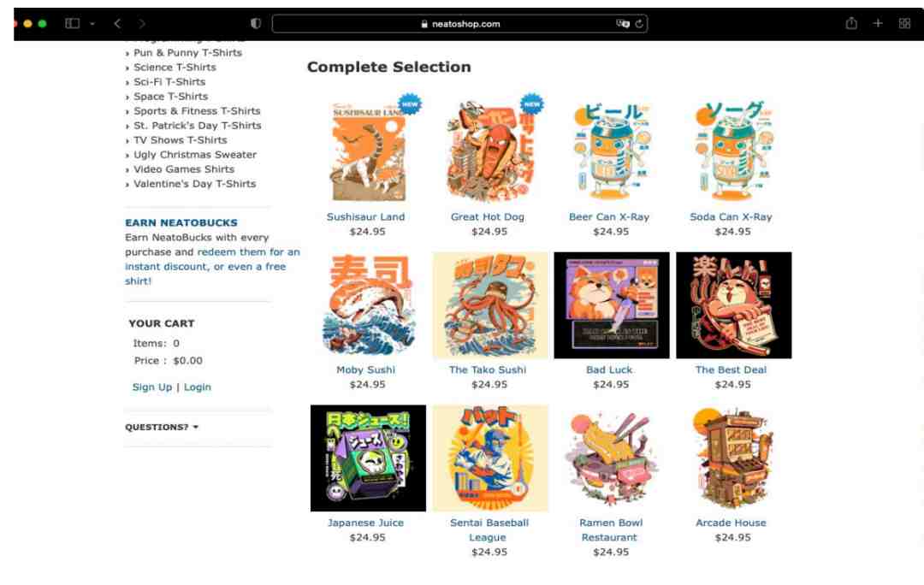
Task: Reload the page with refresh icon
Action: pos(639,24)
